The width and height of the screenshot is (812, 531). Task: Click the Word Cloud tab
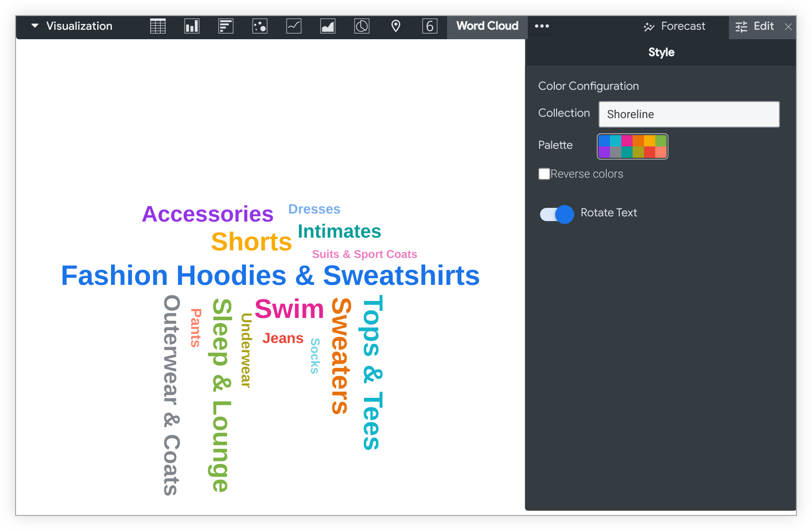tap(487, 26)
